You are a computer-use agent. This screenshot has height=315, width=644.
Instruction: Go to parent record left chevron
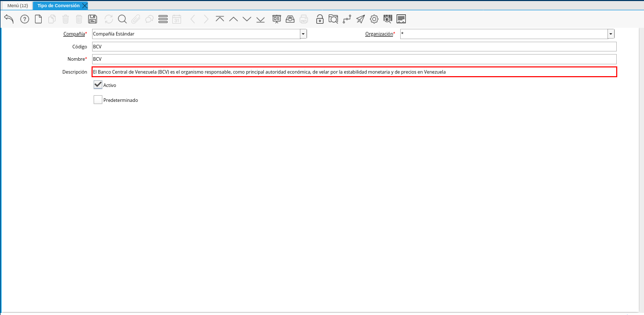(x=192, y=19)
